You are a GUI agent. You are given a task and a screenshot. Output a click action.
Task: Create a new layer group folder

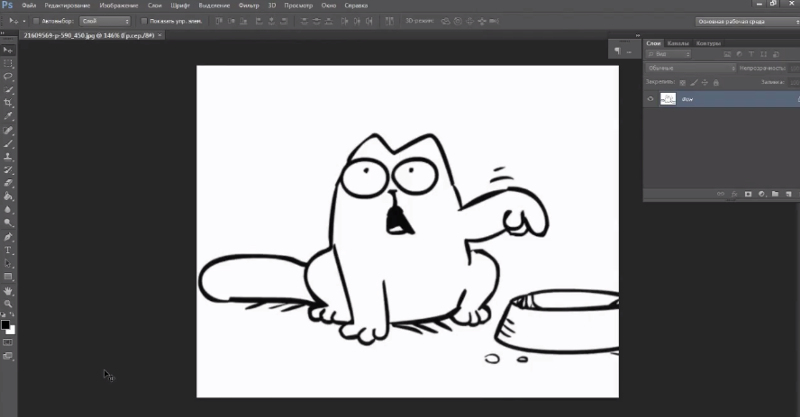point(775,194)
